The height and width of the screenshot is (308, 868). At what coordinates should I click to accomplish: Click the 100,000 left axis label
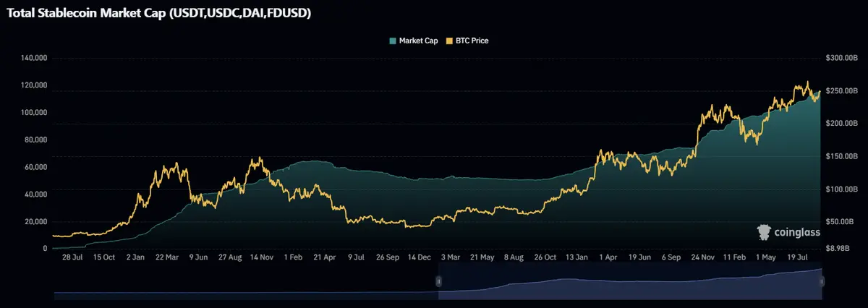(35, 113)
